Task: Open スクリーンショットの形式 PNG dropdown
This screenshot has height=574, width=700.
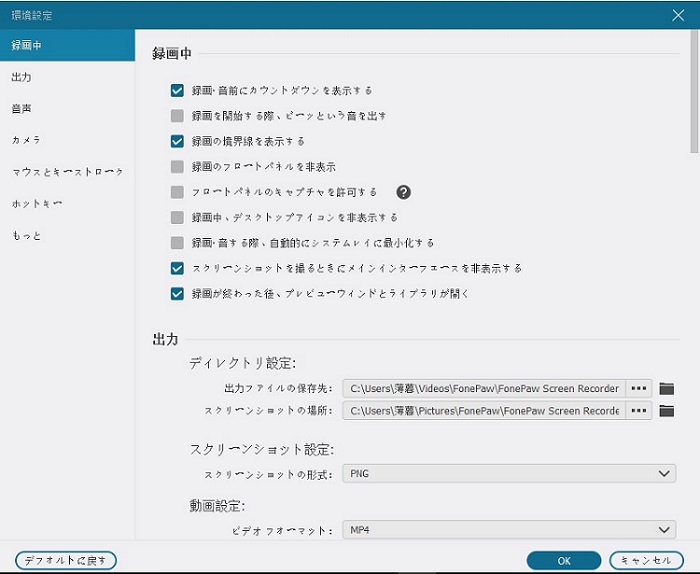Action: coord(509,474)
